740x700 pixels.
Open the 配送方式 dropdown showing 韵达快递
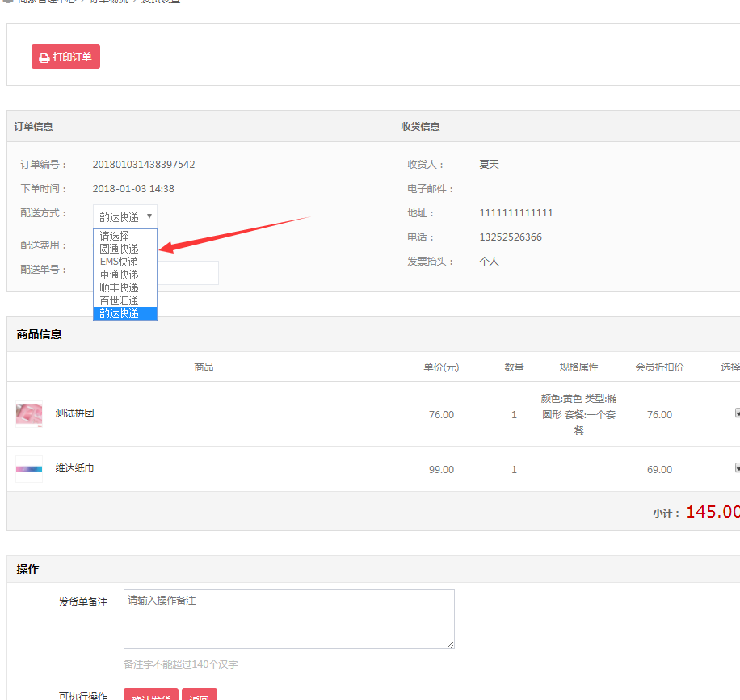point(125,216)
